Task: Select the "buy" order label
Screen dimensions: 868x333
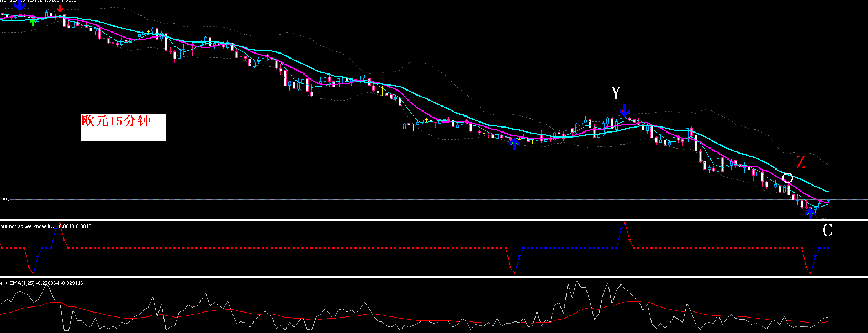Action: click(x=5, y=198)
